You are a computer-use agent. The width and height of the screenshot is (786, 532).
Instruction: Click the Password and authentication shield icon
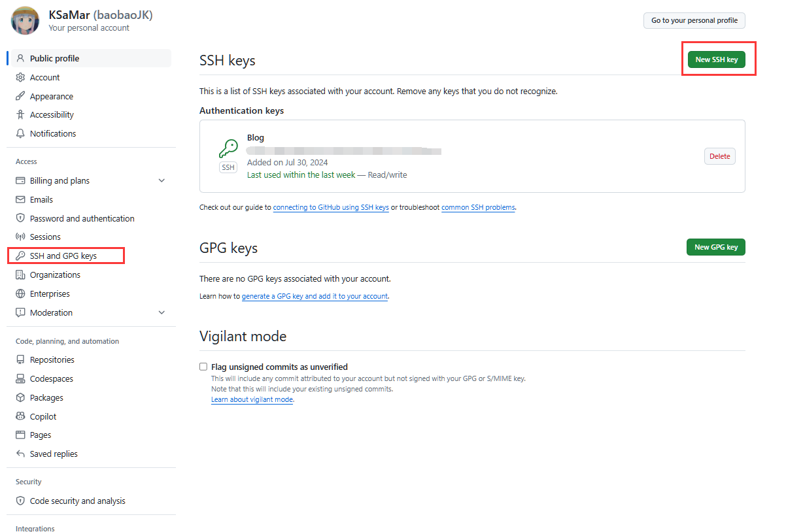pos(20,218)
